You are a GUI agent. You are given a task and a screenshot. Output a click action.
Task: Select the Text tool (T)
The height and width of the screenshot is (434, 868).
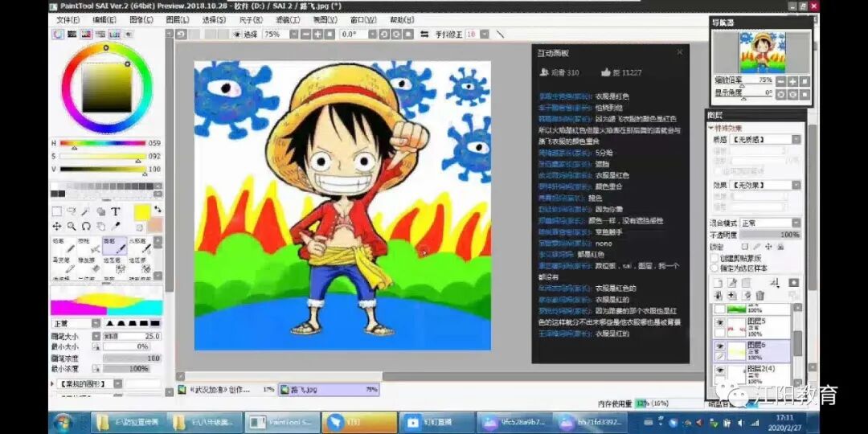point(116,211)
